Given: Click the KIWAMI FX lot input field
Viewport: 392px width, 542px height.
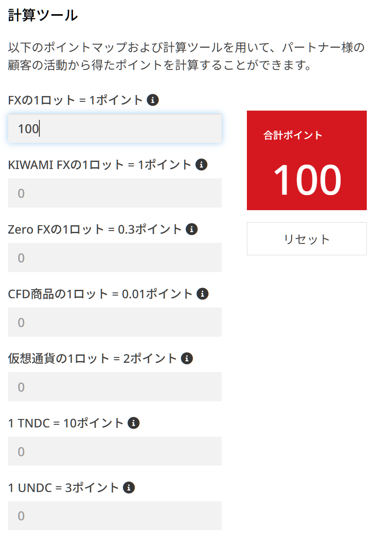Looking at the screenshot, I should (x=115, y=193).
